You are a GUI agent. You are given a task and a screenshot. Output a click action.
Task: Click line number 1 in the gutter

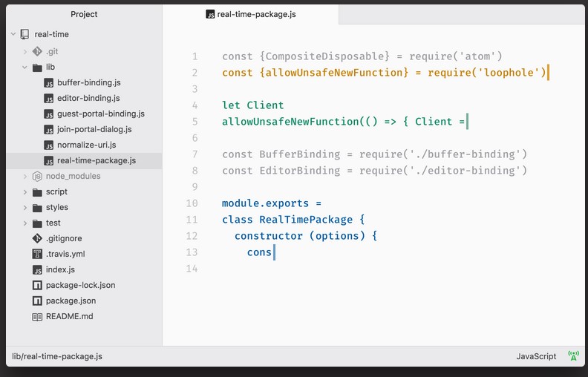coord(195,56)
